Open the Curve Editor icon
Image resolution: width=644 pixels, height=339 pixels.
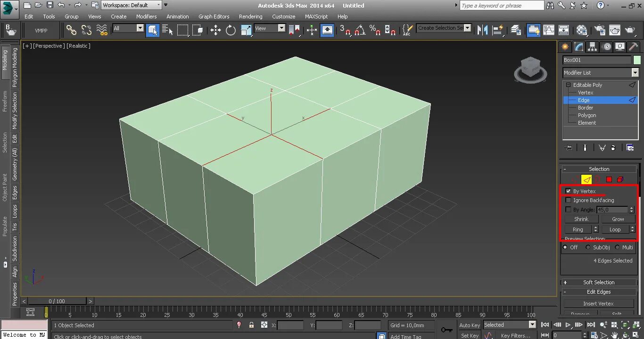tap(549, 30)
